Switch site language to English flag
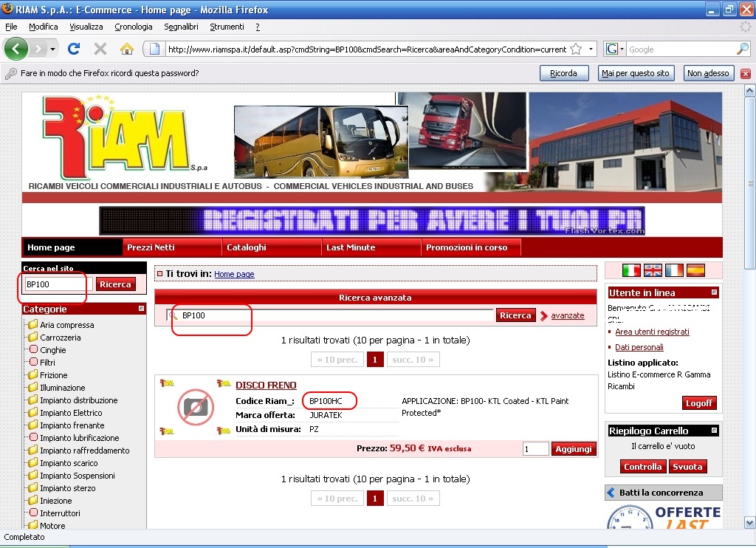The width and height of the screenshot is (756, 548). click(x=653, y=270)
